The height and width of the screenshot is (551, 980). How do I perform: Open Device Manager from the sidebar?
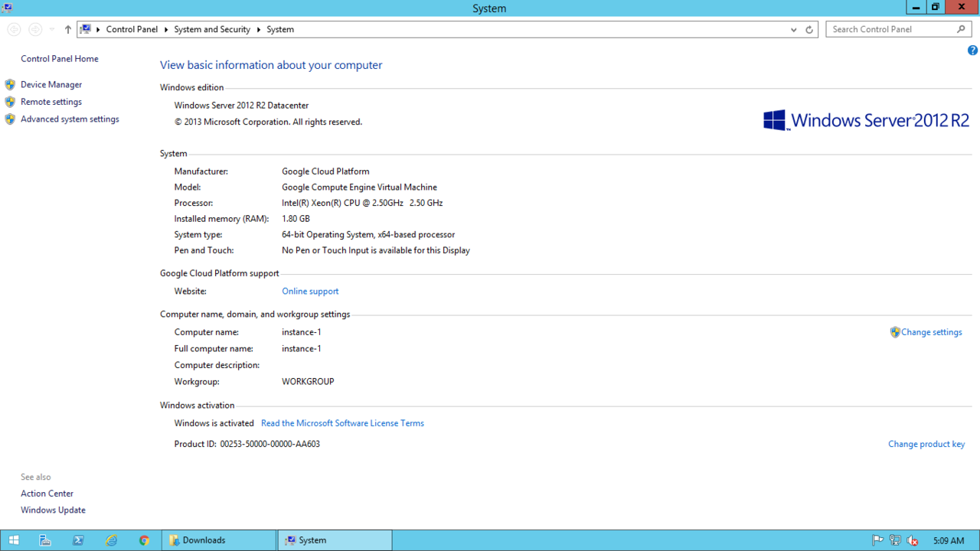(x=51, y=85)
